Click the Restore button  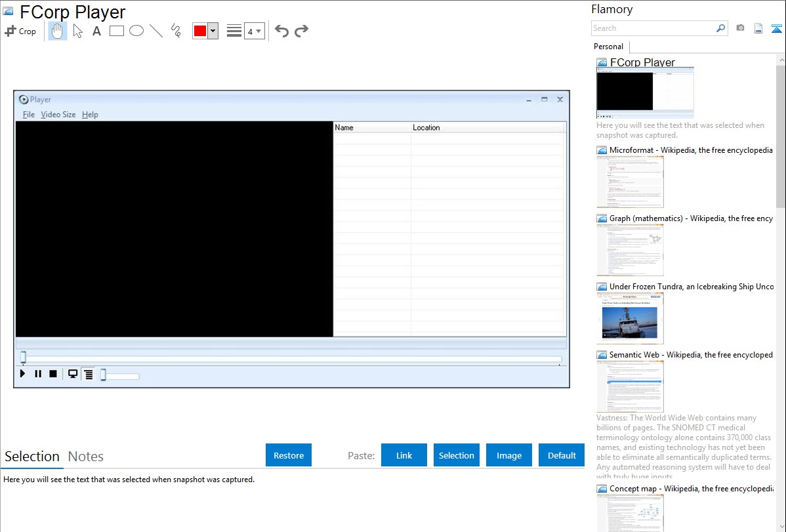[289, 455]
